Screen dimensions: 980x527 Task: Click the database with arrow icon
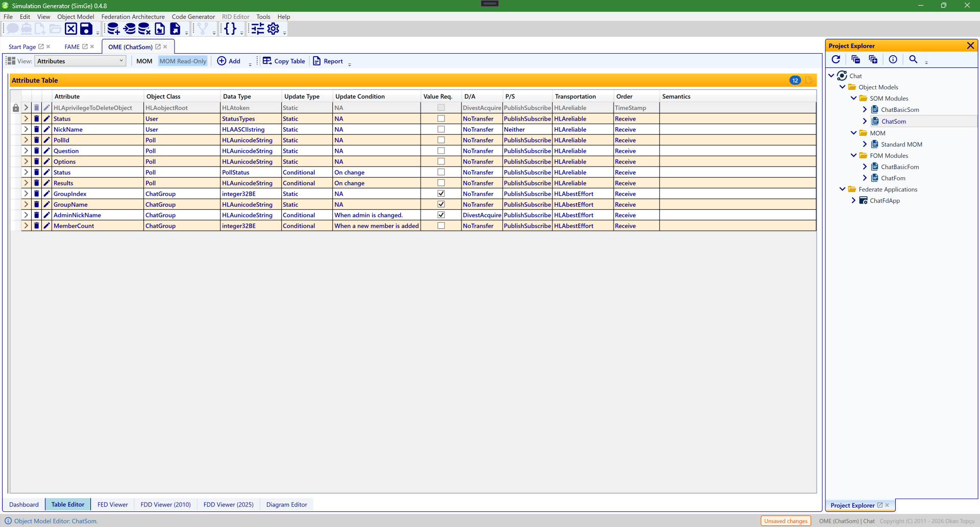tap(129, 29)
